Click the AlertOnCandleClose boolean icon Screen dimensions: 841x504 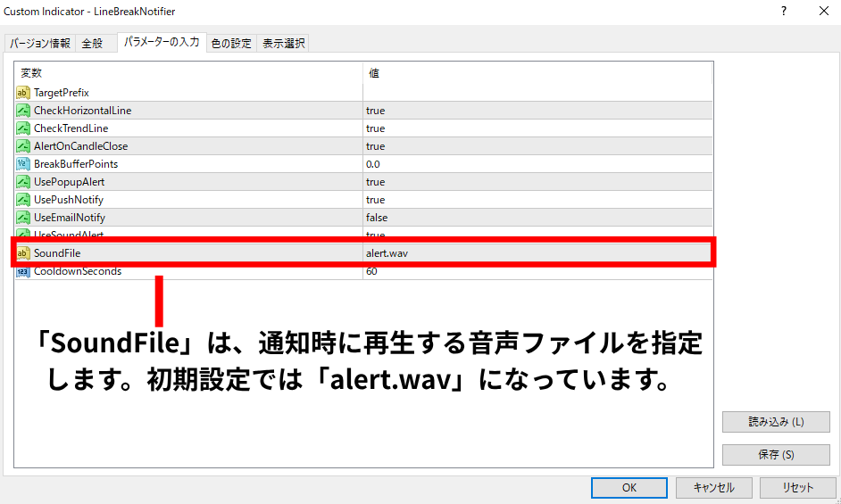coord(23,146)
